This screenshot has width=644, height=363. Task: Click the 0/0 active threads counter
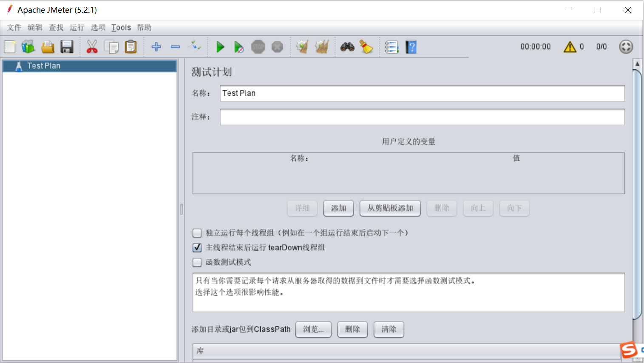pos(601,47)
